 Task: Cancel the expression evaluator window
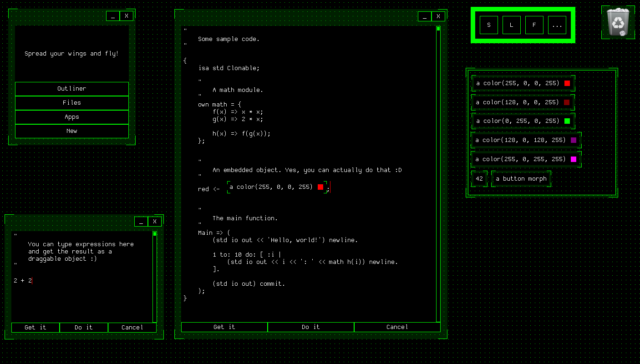(x=132, y=328)
